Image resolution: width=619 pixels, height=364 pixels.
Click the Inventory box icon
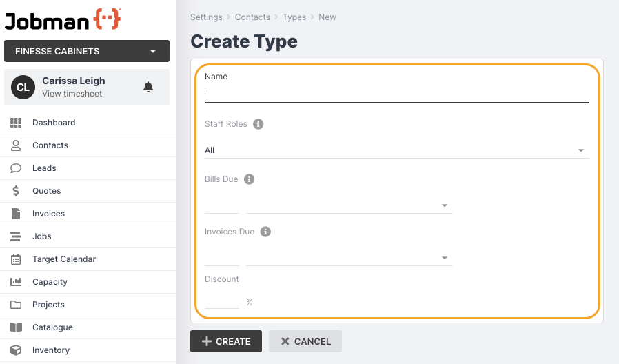(16, 350)
